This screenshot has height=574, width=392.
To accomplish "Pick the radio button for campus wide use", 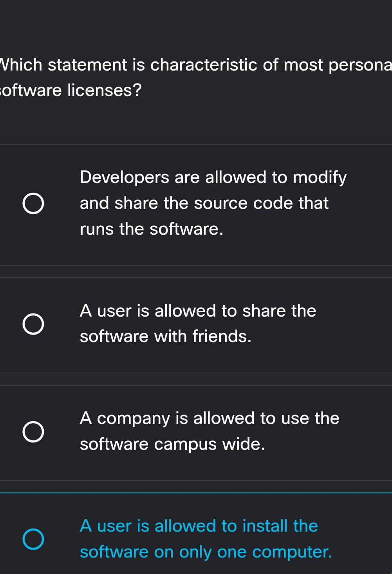I will tap(33, 432).
